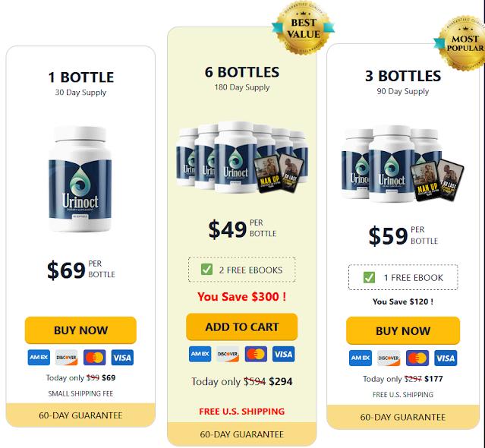485x448 pixels.
Task: Click the Best Value gold badge
Action: click(304, 27)
